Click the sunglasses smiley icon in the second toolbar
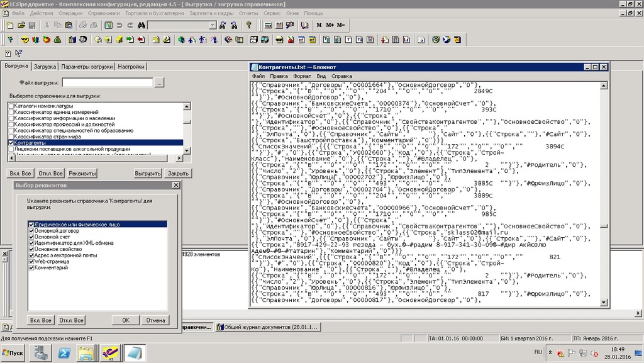 [25, 40]
